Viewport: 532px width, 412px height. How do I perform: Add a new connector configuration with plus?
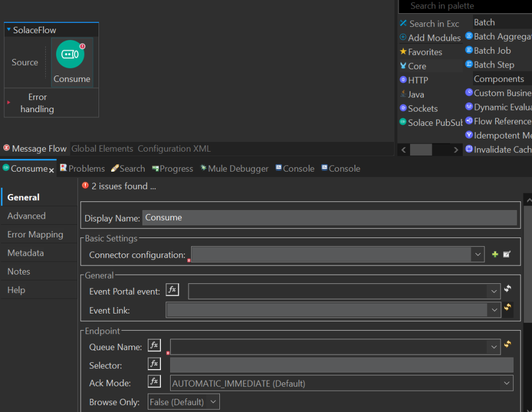495,254
